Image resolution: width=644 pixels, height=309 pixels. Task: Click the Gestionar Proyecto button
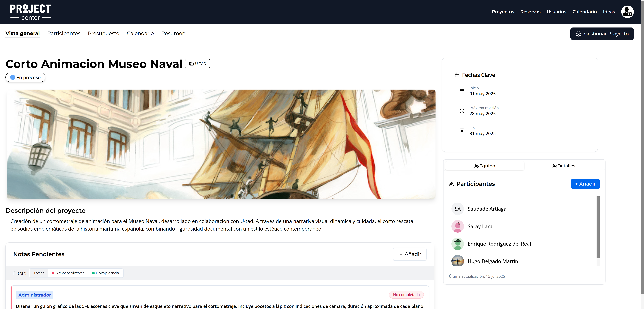(602, 34)
